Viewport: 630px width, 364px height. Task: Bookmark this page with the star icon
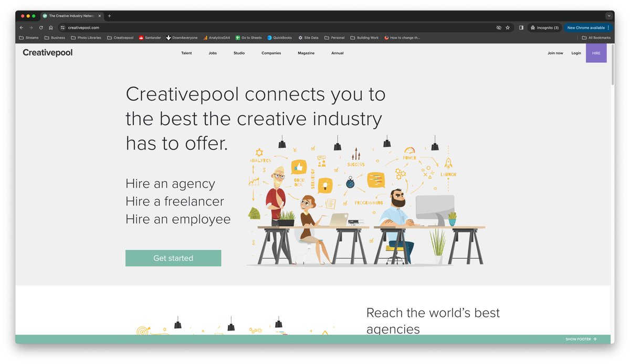pyautogui.click(x=508, y=27)
